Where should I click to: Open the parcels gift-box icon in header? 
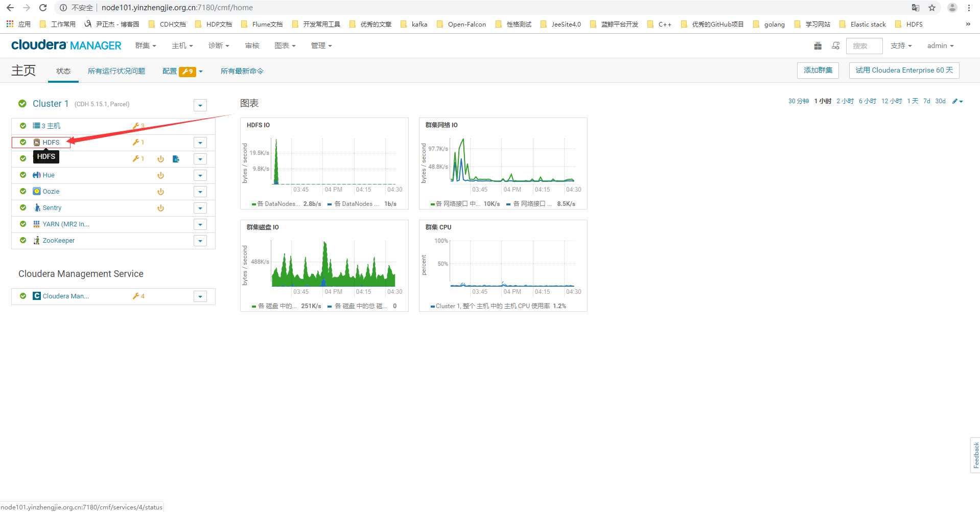[x=818, y=46]
